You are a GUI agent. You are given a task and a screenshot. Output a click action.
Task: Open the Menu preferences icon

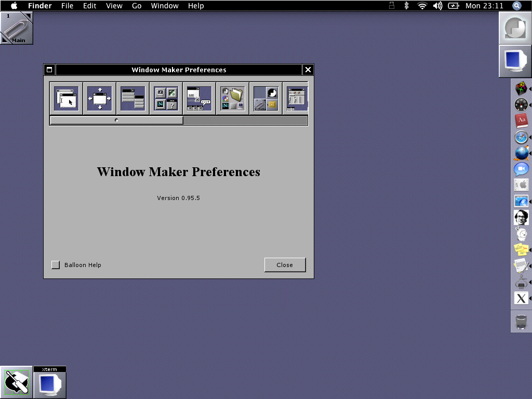(x=132, y=98)
